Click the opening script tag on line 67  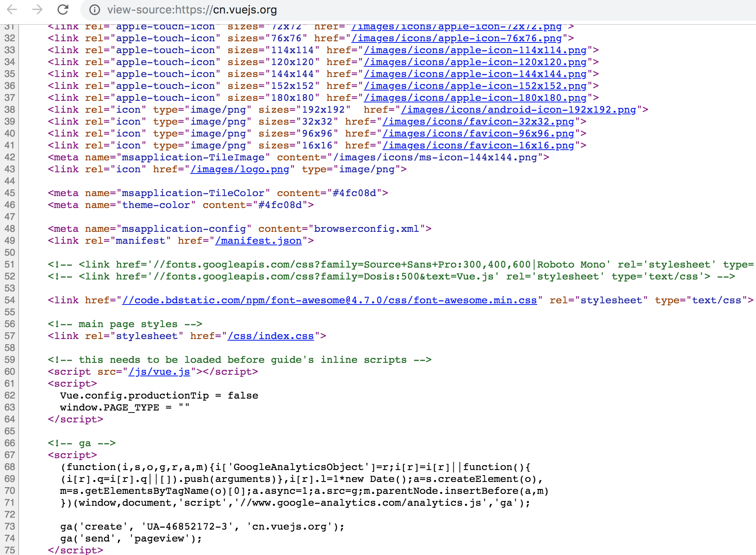(x=72, y=455)
